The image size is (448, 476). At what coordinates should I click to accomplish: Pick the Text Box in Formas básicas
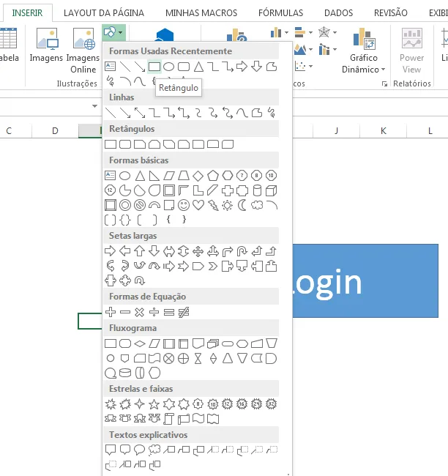point(111,176)
